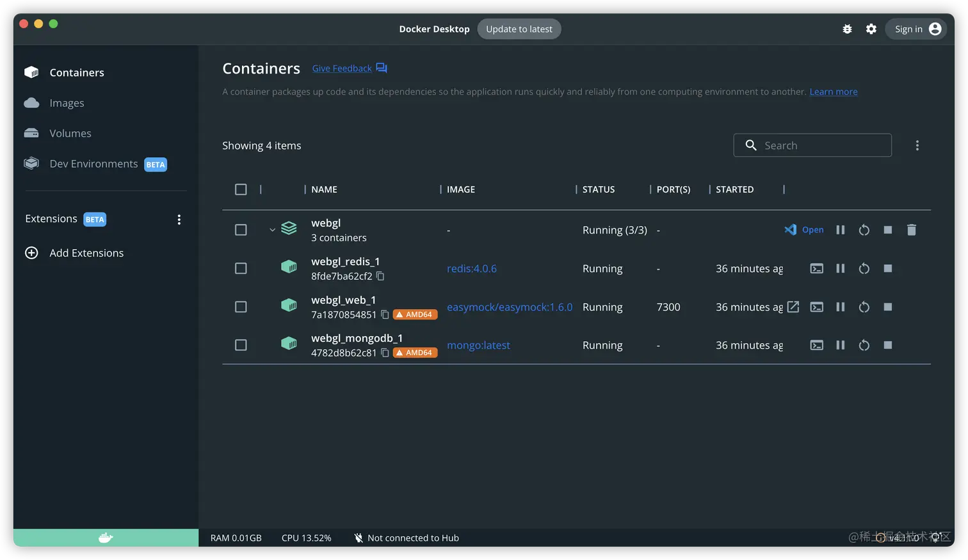Pause the webgl compose stack

840,230
